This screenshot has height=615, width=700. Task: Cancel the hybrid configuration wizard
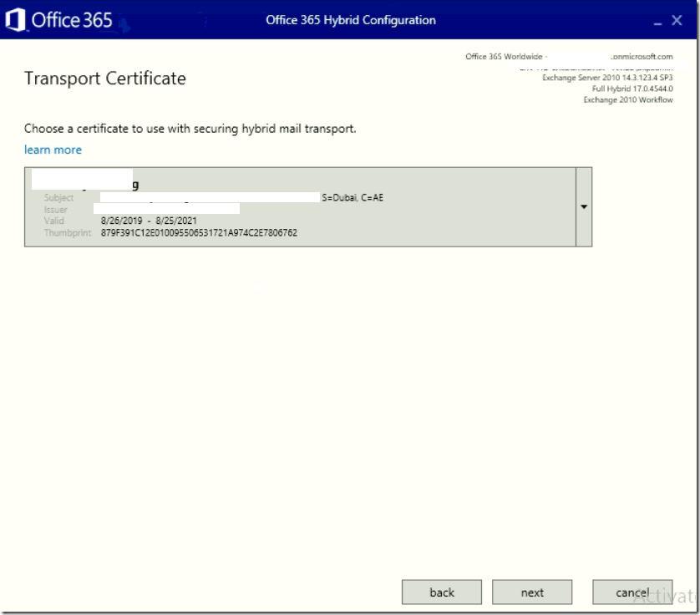pyautogui.click(x=632, y=592)
